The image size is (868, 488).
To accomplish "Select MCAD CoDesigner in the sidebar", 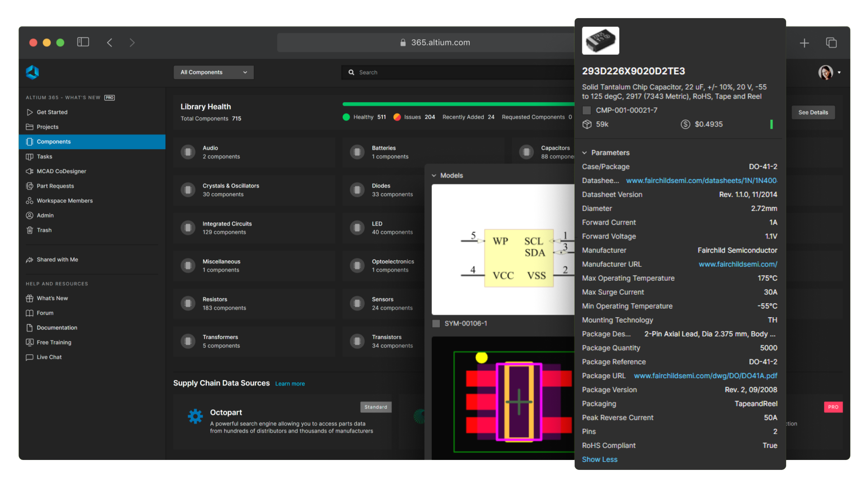I will (61, 171).
